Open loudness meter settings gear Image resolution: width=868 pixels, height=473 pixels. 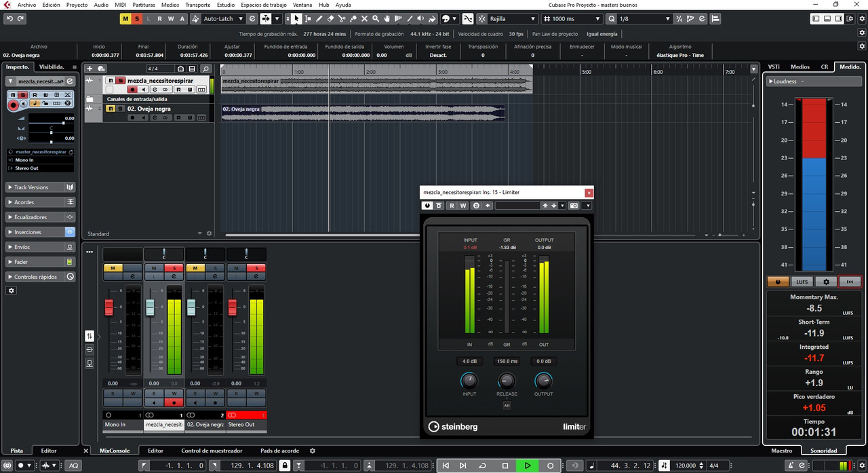pos(825,282)
